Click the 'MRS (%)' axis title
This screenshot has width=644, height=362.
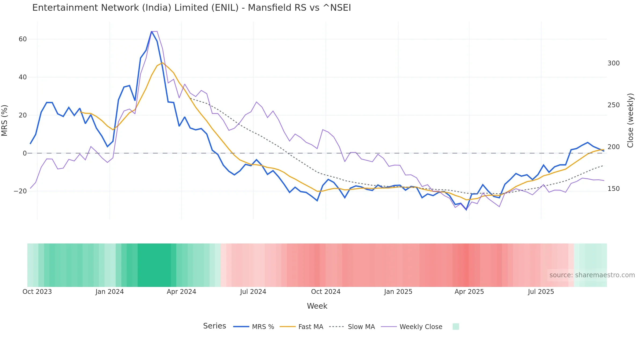tap(4, 120)
